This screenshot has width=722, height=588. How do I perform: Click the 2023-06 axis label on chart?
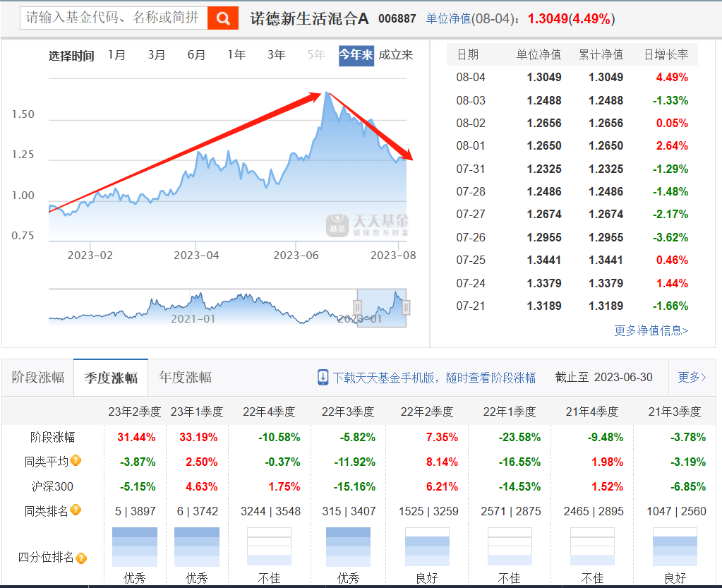click(x=296, y=255)
